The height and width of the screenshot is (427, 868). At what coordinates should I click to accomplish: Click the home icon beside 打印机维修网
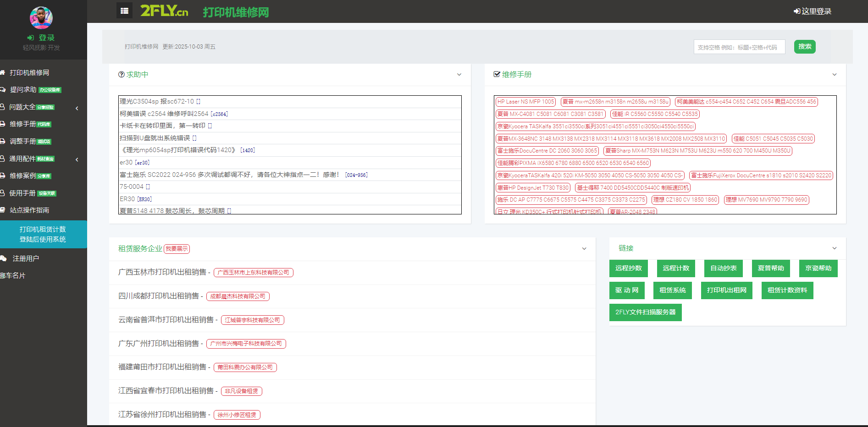tap(2, 72)
